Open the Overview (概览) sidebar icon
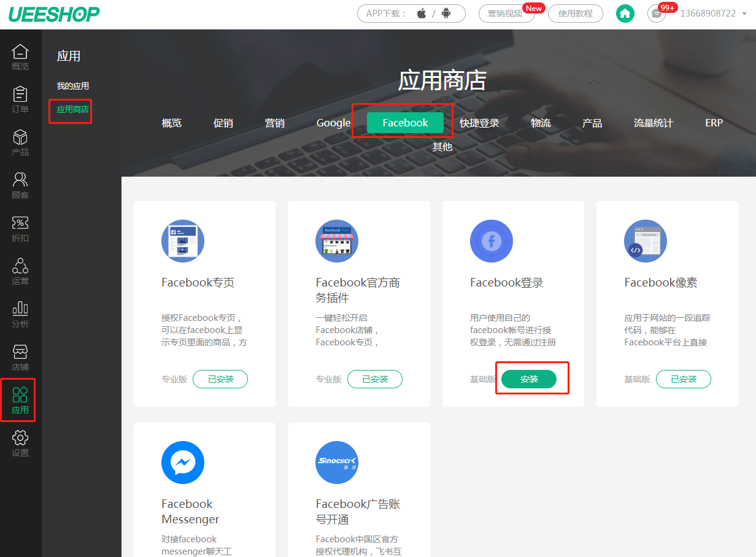This screenshot has height=557, width=756. (20, 57)
